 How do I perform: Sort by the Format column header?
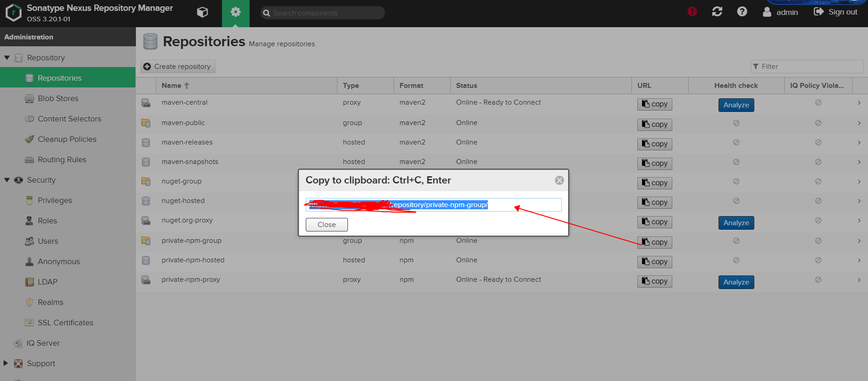pos(422,86)
